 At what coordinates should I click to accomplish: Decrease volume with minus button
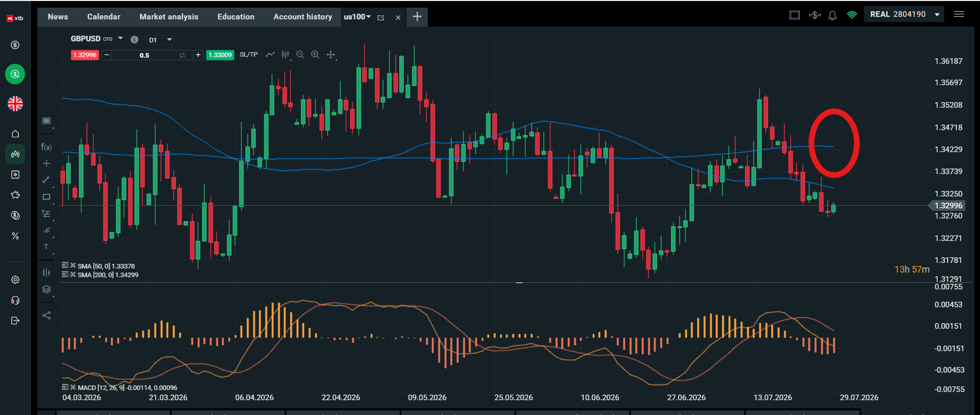(x=107, y=55)
